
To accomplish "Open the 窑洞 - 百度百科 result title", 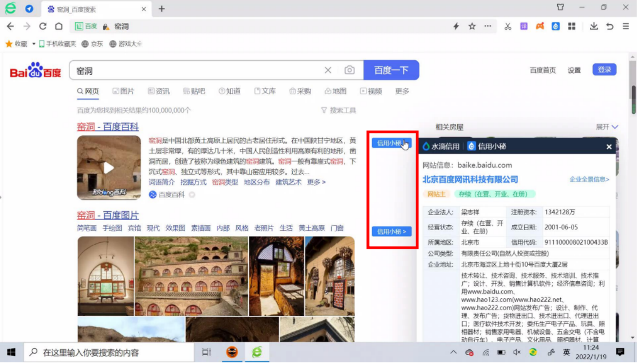I will click(x=108, y=127).
